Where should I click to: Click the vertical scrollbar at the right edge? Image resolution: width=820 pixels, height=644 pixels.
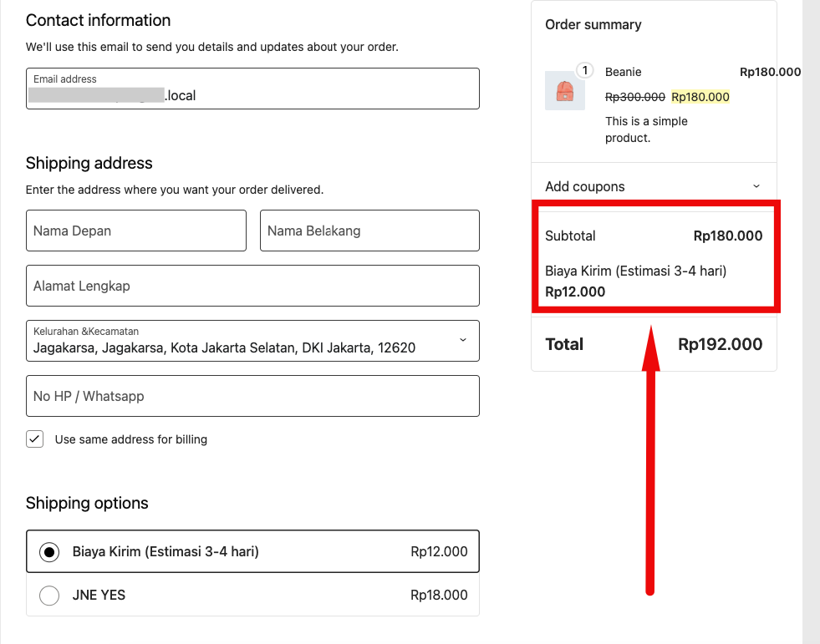pos(811,322)
